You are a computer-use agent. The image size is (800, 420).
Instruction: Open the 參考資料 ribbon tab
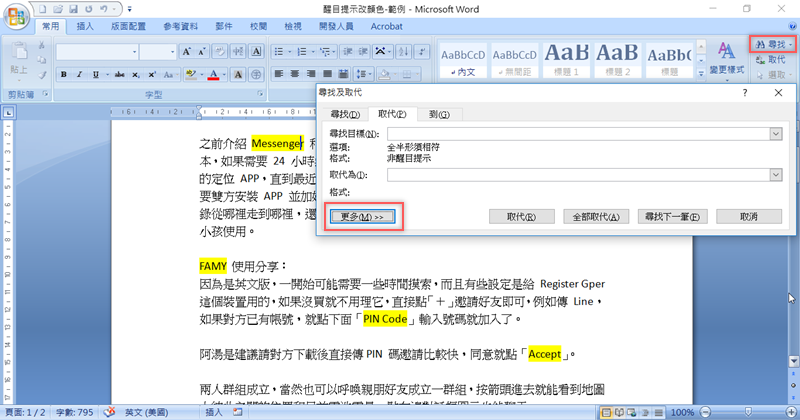point(181,26)
